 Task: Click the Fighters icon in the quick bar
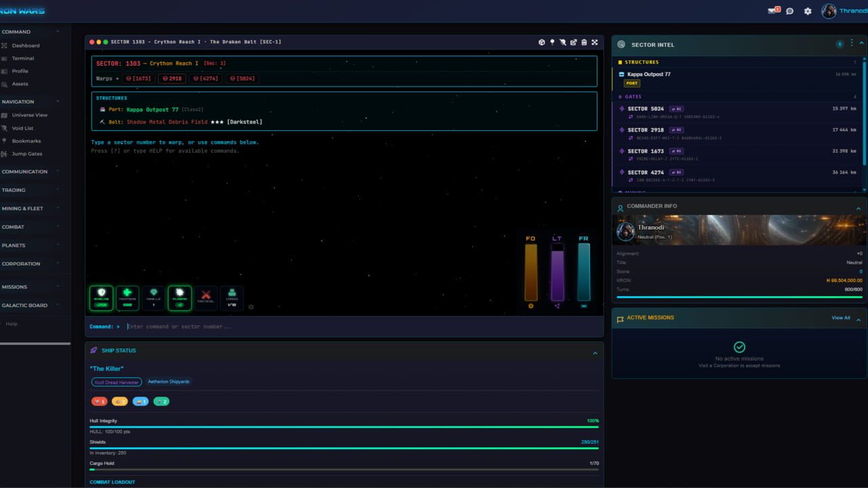point(127,298)
